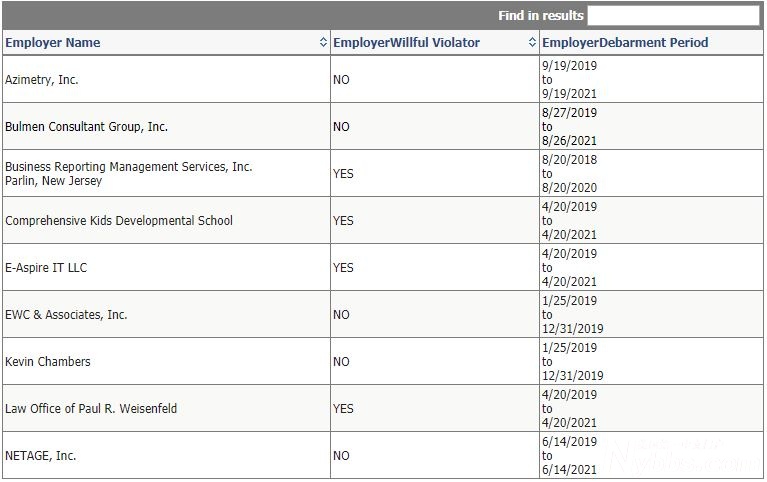Sort by the Employer Name column header
This screenshot has height=482, width=767.
coord(53,43)
